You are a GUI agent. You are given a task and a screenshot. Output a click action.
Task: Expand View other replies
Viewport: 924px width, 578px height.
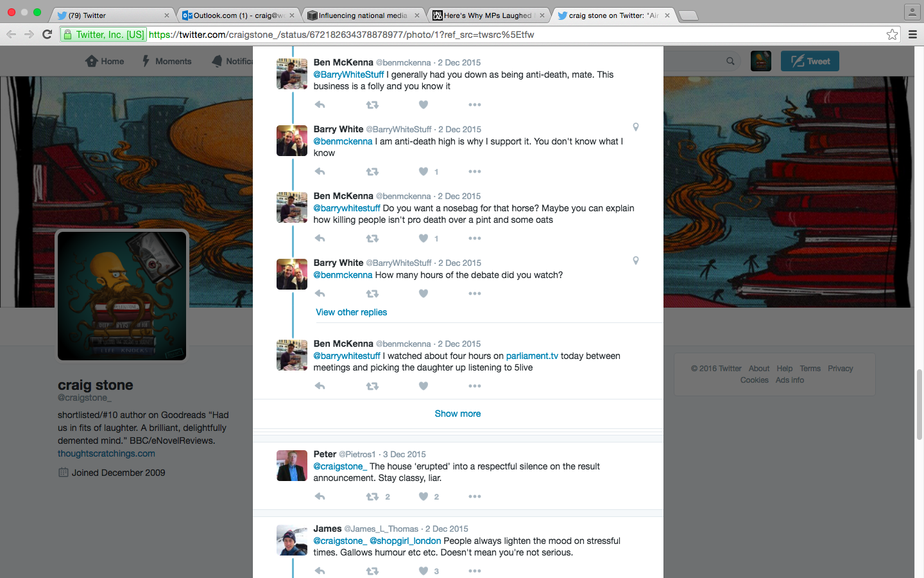pyautogui.click(x=352, y=312)
